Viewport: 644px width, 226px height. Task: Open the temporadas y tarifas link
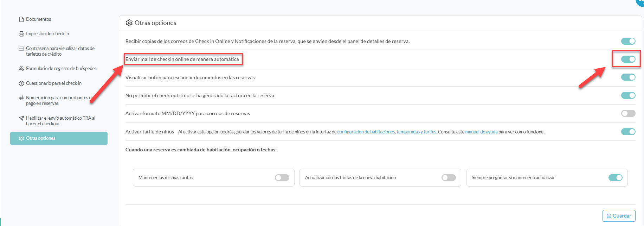pyautogui.click(x=416, y=132)
